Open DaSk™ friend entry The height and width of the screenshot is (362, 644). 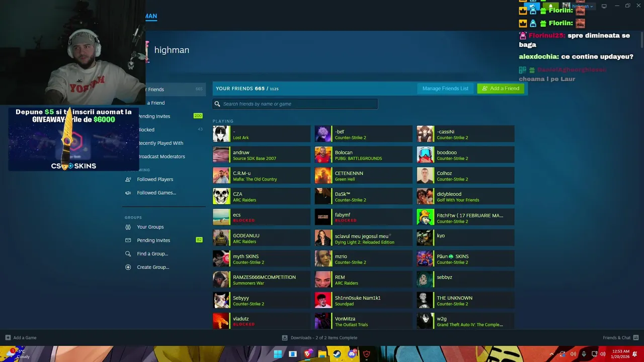(363, 196)
